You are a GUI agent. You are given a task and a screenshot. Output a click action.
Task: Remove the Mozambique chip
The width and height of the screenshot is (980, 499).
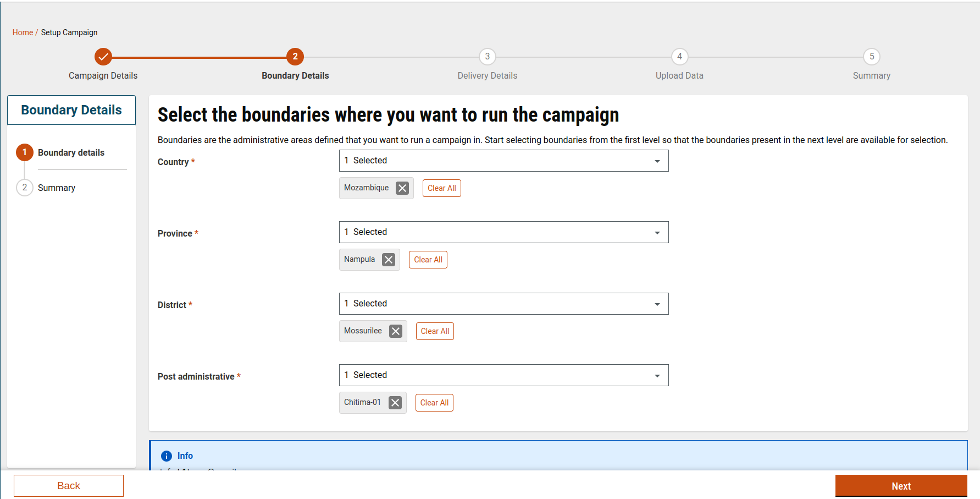tap(402, 188)
